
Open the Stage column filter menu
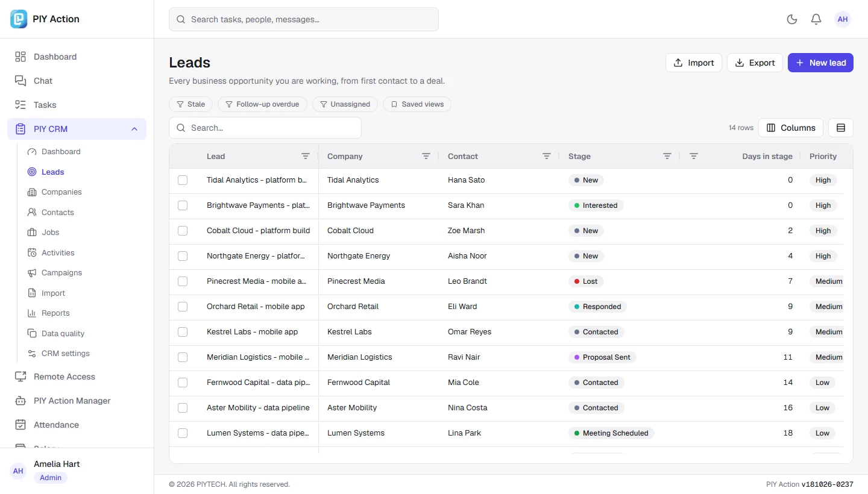[667, 156]
